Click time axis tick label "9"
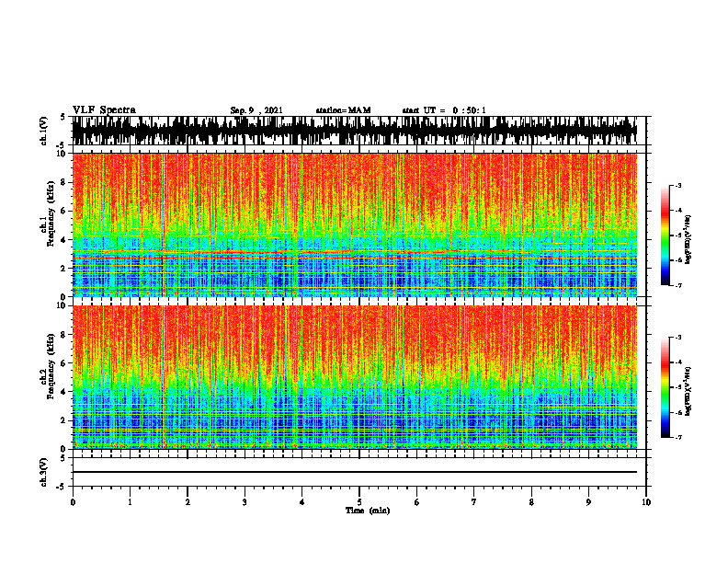Screen dimensions: 728x563 click(588, 502)
